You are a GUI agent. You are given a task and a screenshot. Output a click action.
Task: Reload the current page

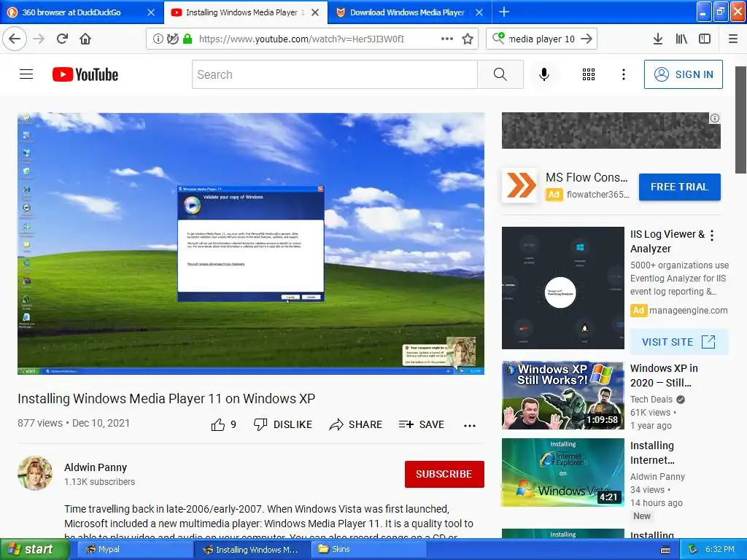[63, 39]
